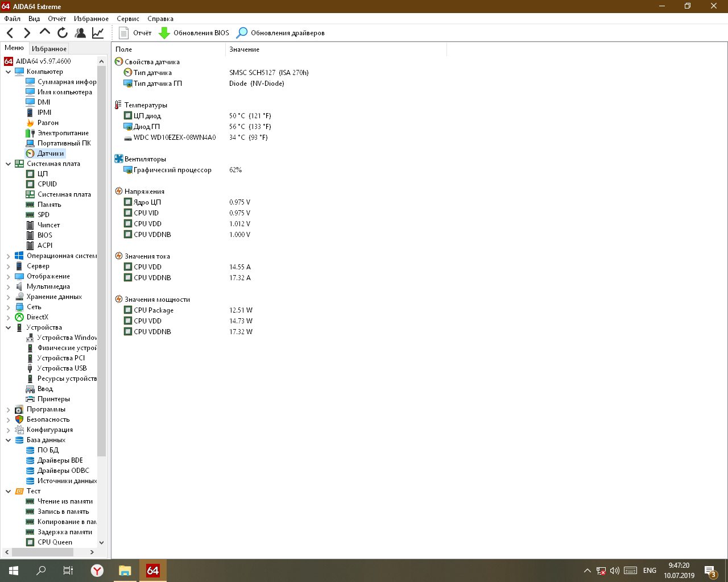Switch to the Меню tab

14,48
